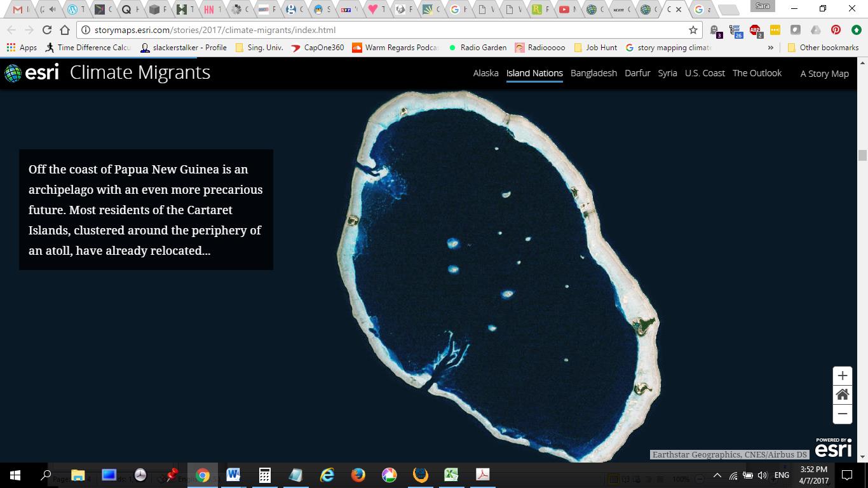
Task: Navigate to the U.S. Coast section
Action: [x=705, y=73]
